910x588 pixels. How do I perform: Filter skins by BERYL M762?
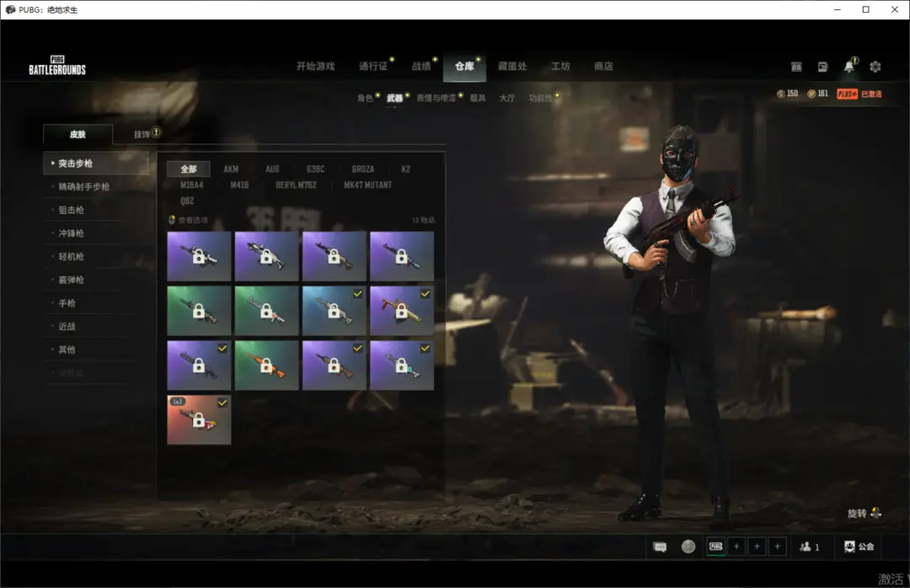(296, 185)
